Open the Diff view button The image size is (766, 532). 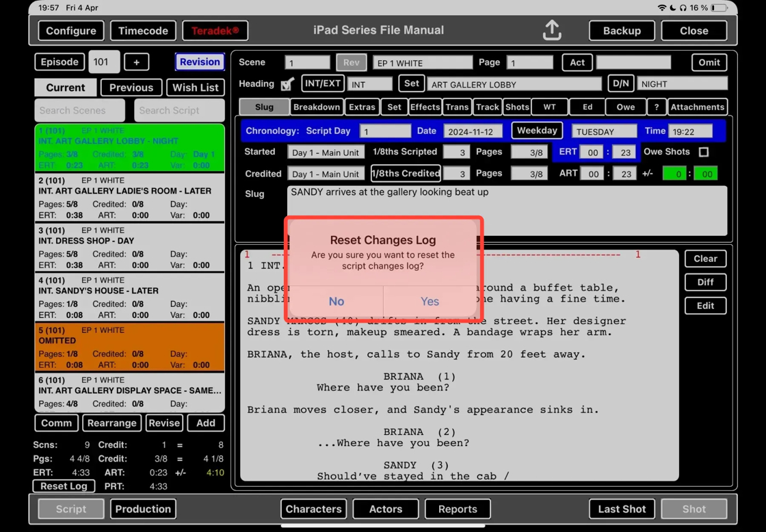click(x=705, y=282)
